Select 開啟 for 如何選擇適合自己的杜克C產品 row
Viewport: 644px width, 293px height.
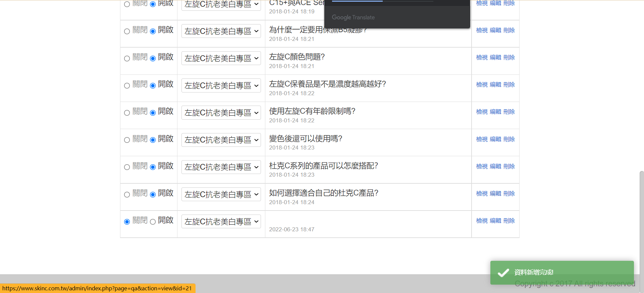(153, 195)
